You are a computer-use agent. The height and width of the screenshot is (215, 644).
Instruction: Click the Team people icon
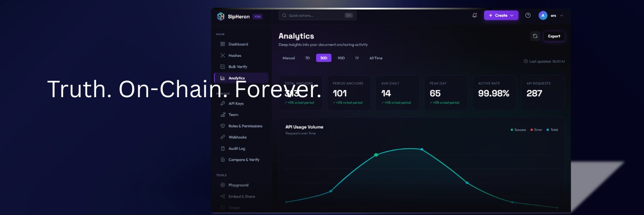coord(222,115)
